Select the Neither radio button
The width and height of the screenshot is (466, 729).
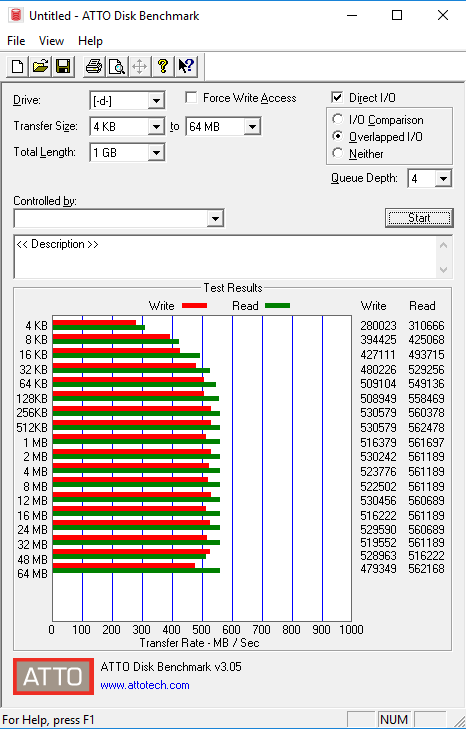[338, 153]
